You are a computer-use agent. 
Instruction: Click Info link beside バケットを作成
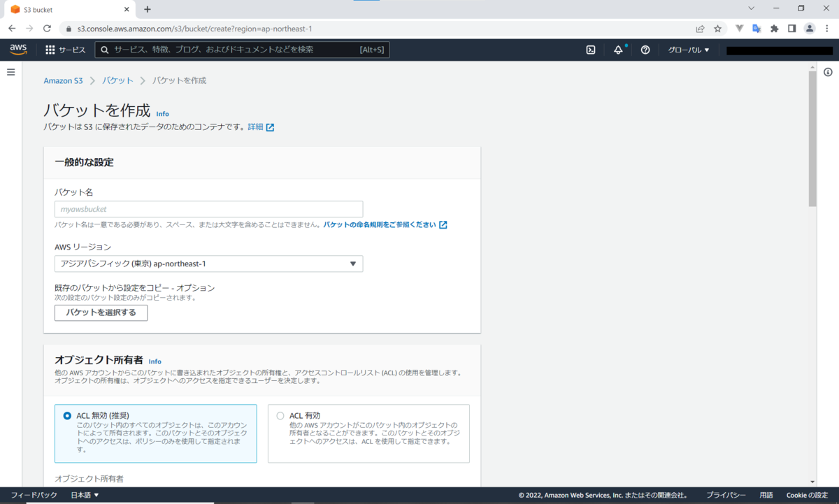162,114
